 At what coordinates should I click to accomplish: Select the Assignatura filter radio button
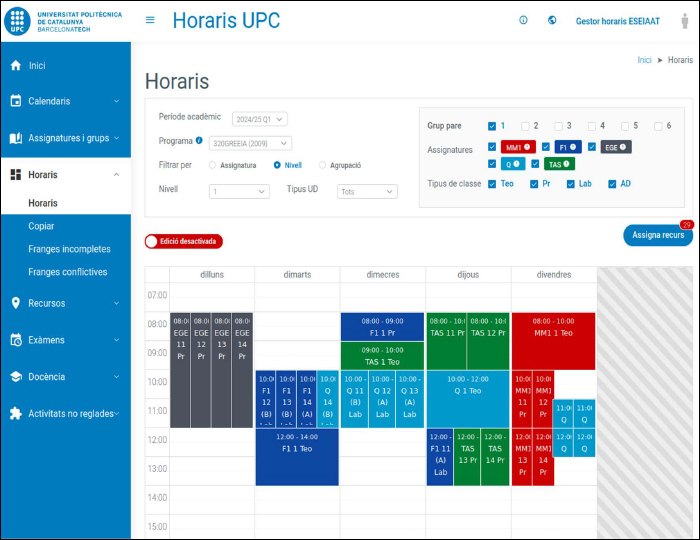coord(213,165)
